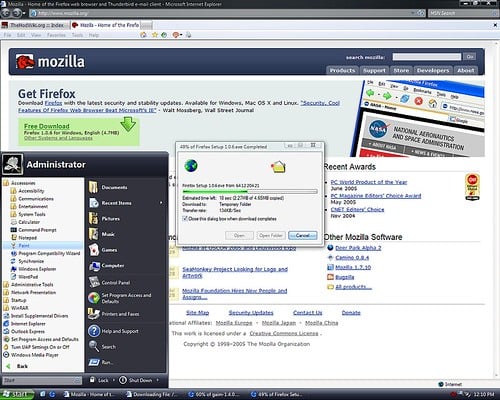Open the Deer Park Alpha 2 link

coord(358,248)
